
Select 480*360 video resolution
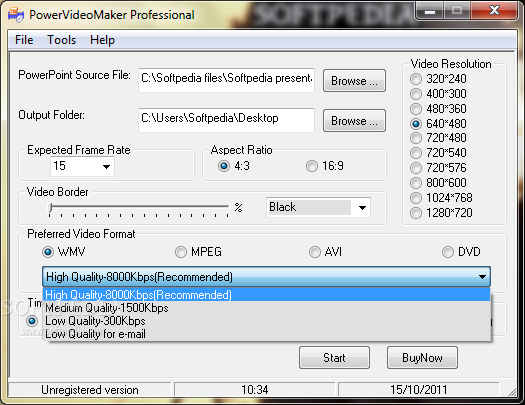[438, 109]
